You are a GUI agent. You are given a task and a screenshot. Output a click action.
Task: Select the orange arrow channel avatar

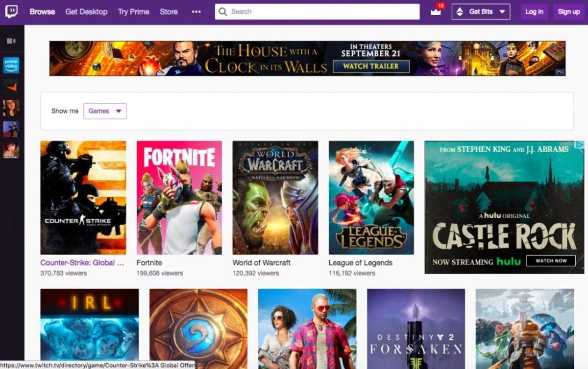11,87
